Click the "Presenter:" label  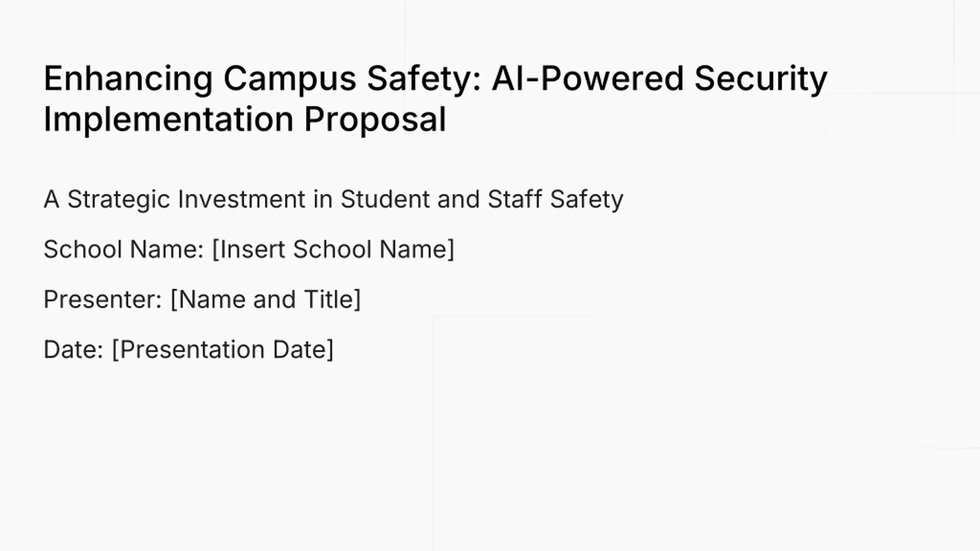[103, 299]
